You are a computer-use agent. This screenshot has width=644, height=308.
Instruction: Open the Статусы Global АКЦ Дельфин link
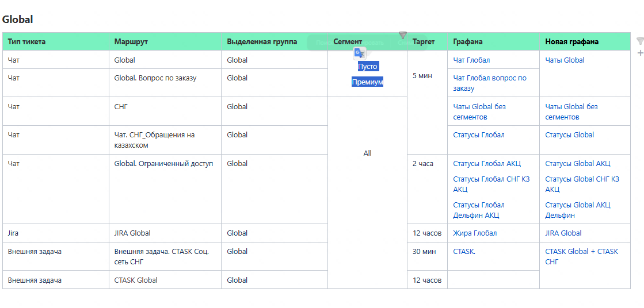[578, 210]
